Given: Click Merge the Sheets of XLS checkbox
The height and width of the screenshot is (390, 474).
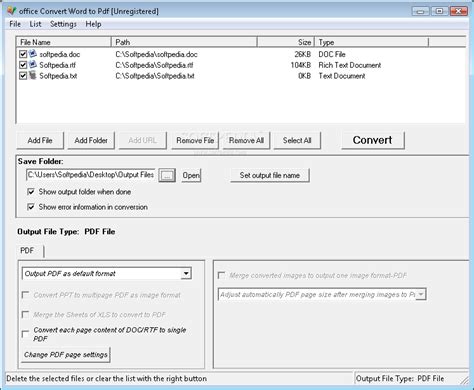Looking at the screenshot, I should point(25,314).
